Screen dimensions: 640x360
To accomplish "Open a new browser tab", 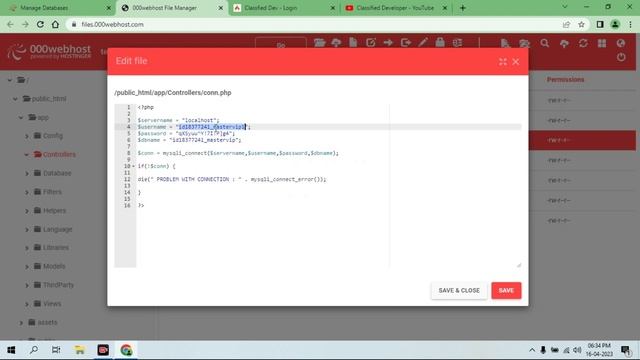I will [462, 8].
